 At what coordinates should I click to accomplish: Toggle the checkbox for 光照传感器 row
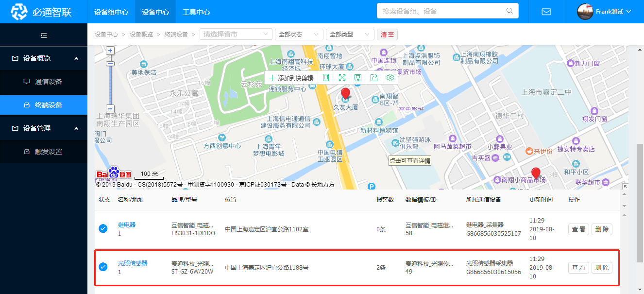pyautogui.click(x=103, y=267)
